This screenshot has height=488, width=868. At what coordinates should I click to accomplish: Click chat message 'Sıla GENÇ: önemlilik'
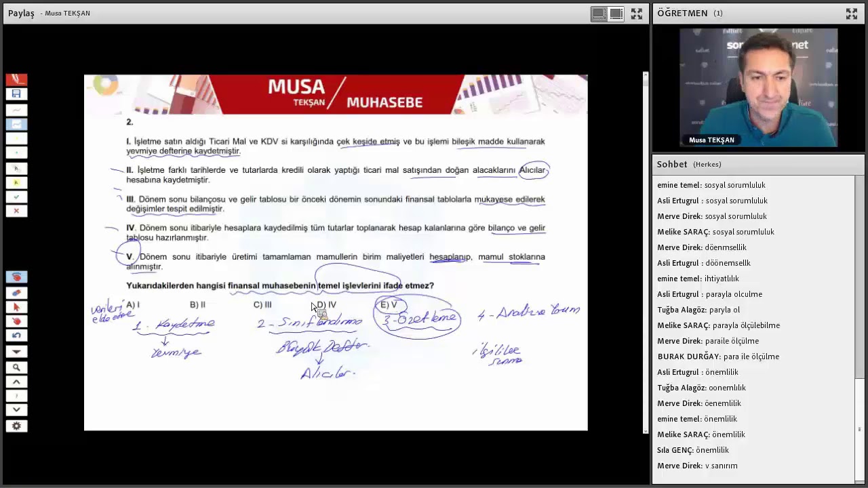pos(693,450)
